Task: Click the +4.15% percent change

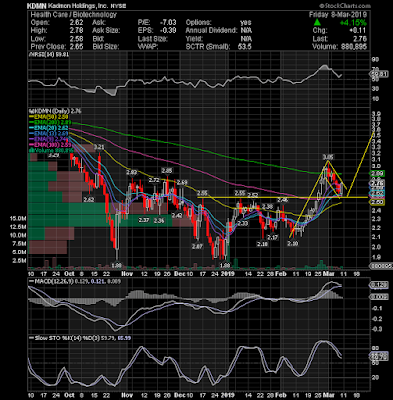Action: point(353,22)
